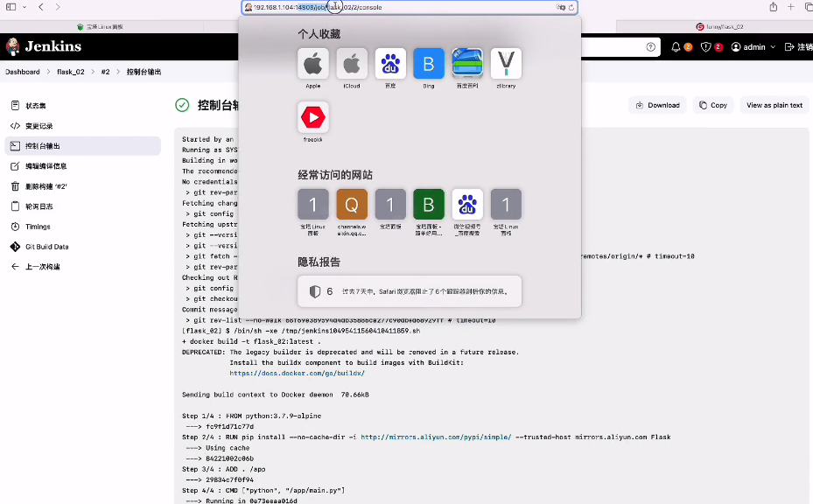
Task: Toggle the Safari sidebar button
Action: tap(11, 7)
